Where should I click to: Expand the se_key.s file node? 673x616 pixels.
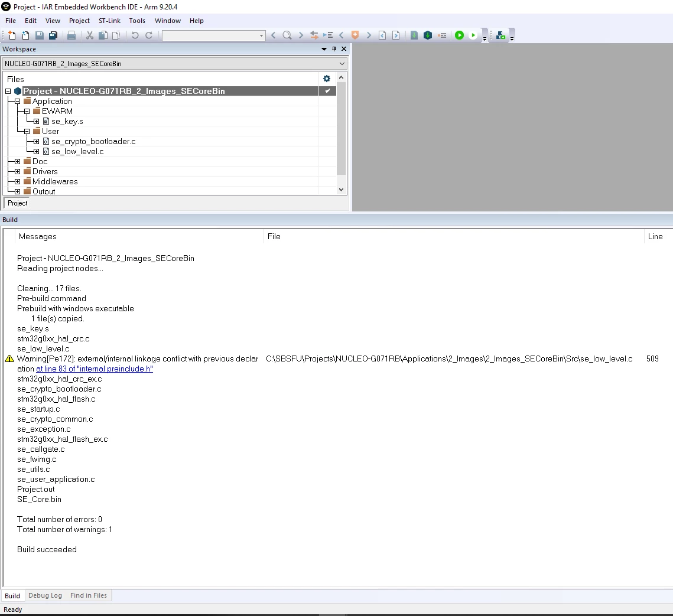pyautogui.click(x=36, y=122)
